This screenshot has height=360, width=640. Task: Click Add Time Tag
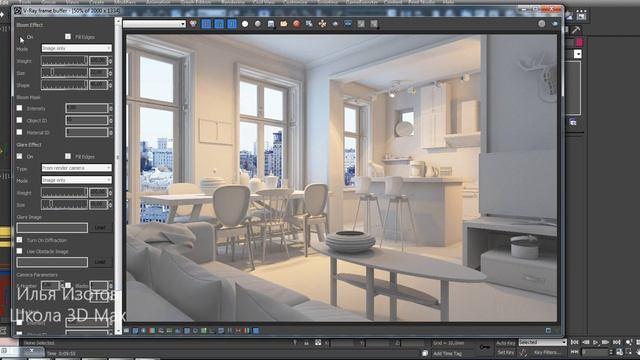(447, 353)
